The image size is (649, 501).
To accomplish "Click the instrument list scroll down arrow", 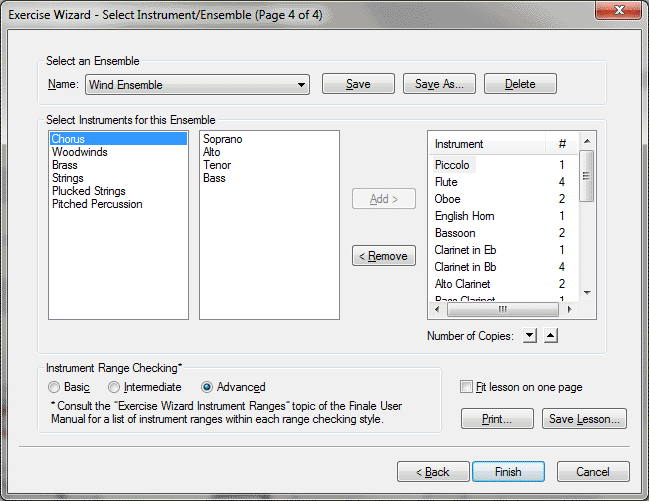I will (x=587, y=293).
